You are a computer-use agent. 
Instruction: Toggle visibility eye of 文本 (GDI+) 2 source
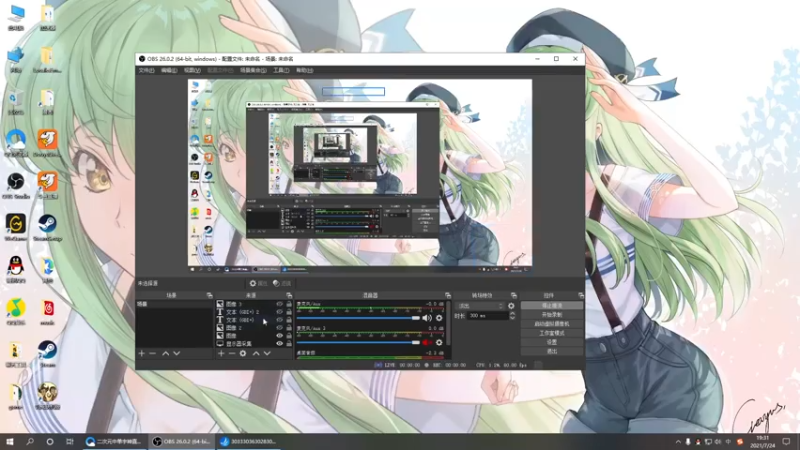tap(279, 312)
